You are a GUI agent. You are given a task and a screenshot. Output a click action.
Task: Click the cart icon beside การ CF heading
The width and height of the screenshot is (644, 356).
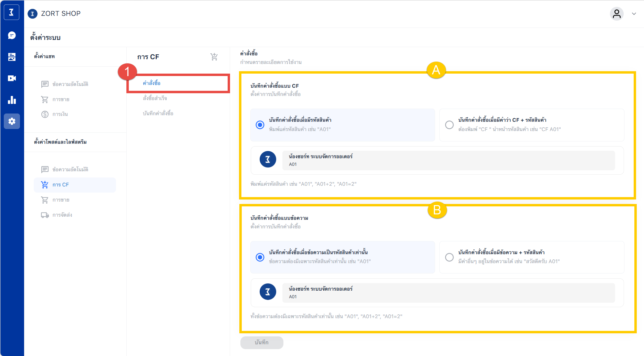pos(214,57)
